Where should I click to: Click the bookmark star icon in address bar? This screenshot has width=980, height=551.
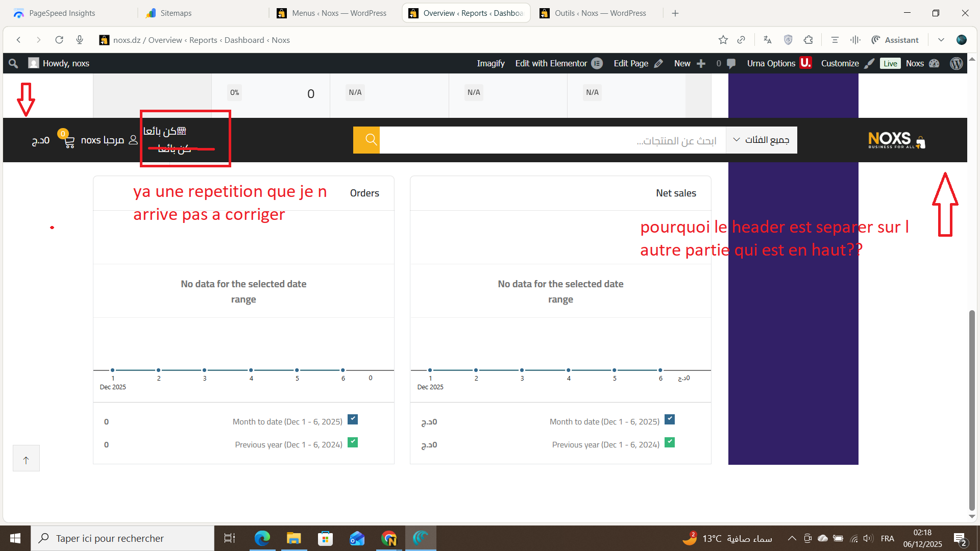click(723, 40)
